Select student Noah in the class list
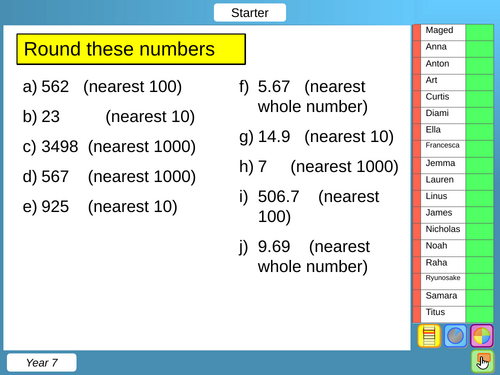The height and width of the screenshot is (375, 500). 443,248
